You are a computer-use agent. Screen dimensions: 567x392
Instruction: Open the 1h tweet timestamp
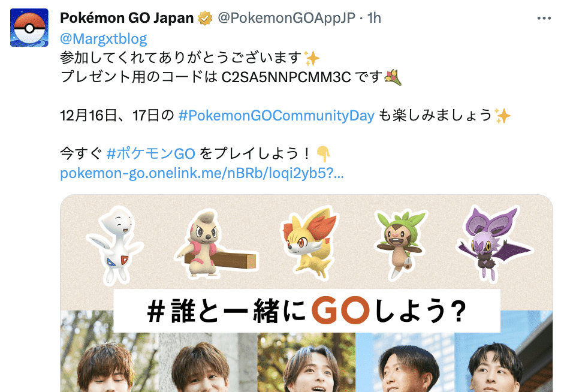tap(374, 18)
